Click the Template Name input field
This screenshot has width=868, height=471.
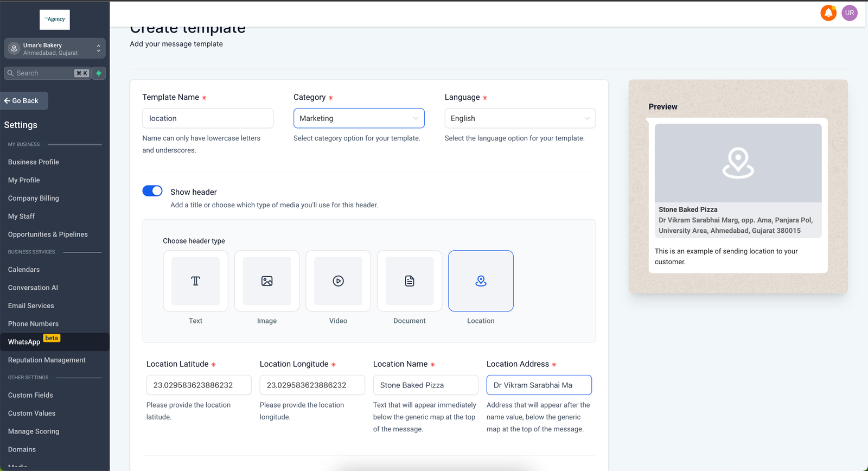208,118
